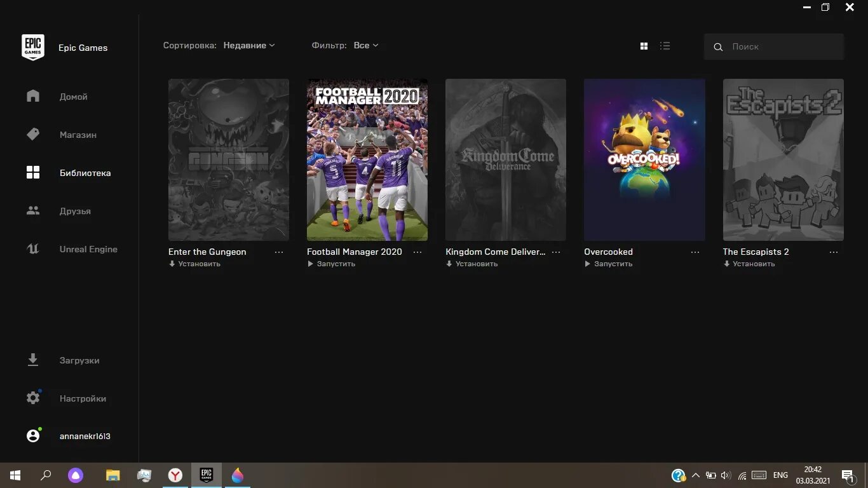The height and width of the screenshot is (488, 868).
Task: Open the colorful droplet taskbar app
Action: coord(238,475)
